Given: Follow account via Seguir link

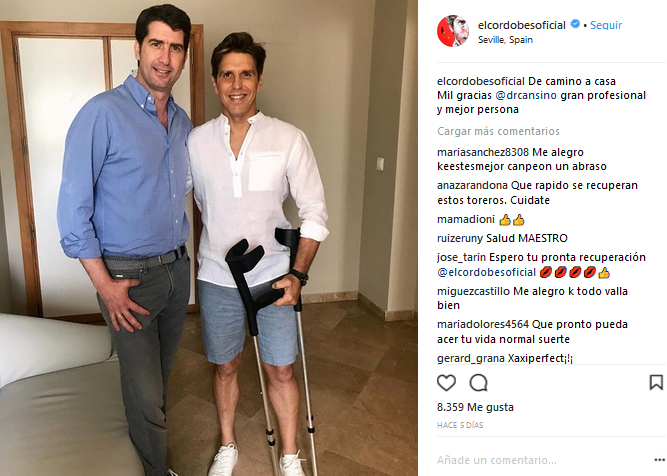Looking at the screenshot, I should (x=606, y=25).
